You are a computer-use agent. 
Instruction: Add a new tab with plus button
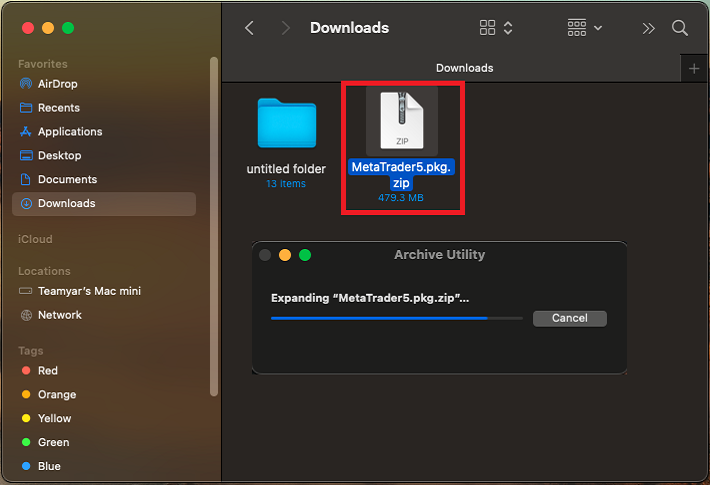[695, 68]
